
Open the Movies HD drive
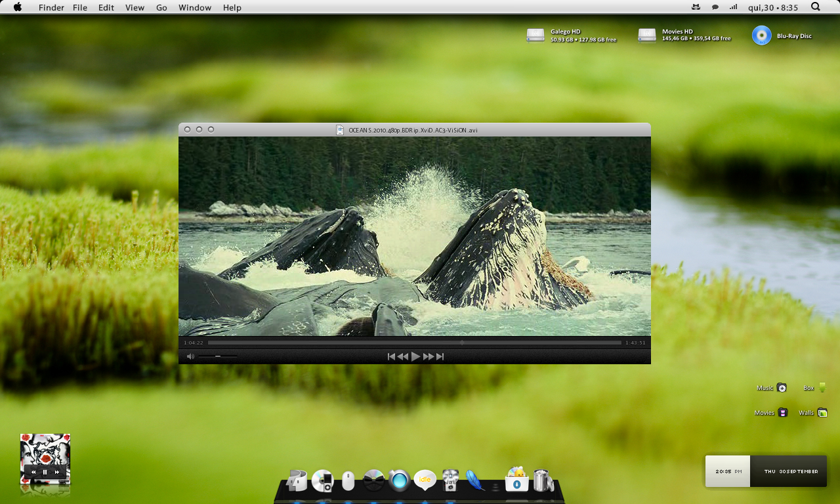(647, 35)
